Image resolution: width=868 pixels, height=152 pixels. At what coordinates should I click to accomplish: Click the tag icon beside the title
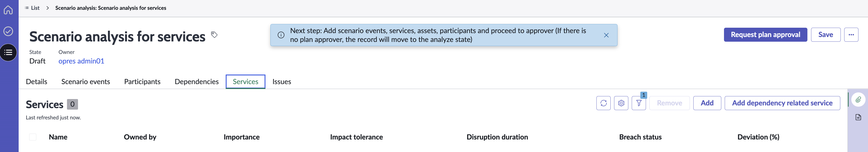(214, 34)
